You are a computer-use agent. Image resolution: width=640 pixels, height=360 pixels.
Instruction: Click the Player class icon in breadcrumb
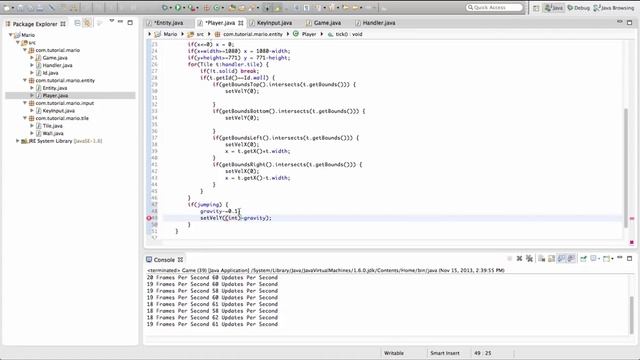pos(296,34)
